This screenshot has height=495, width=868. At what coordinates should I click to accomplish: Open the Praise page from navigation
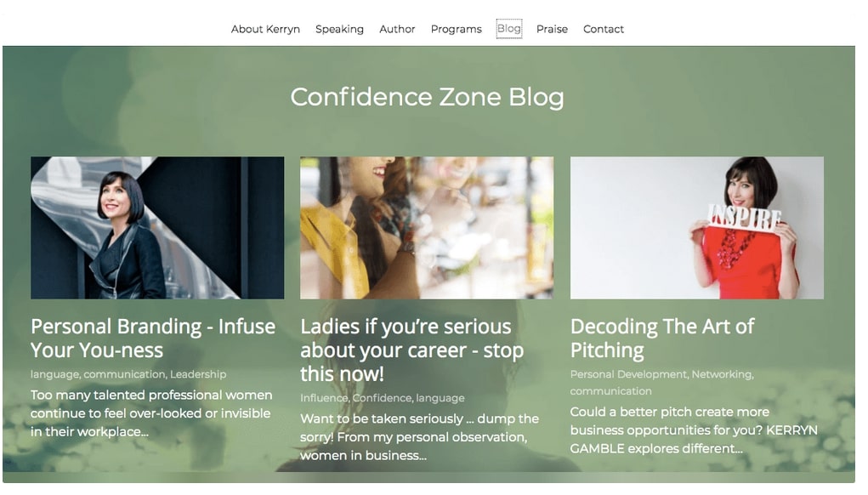pyautogui.click(x=552, y=28)
